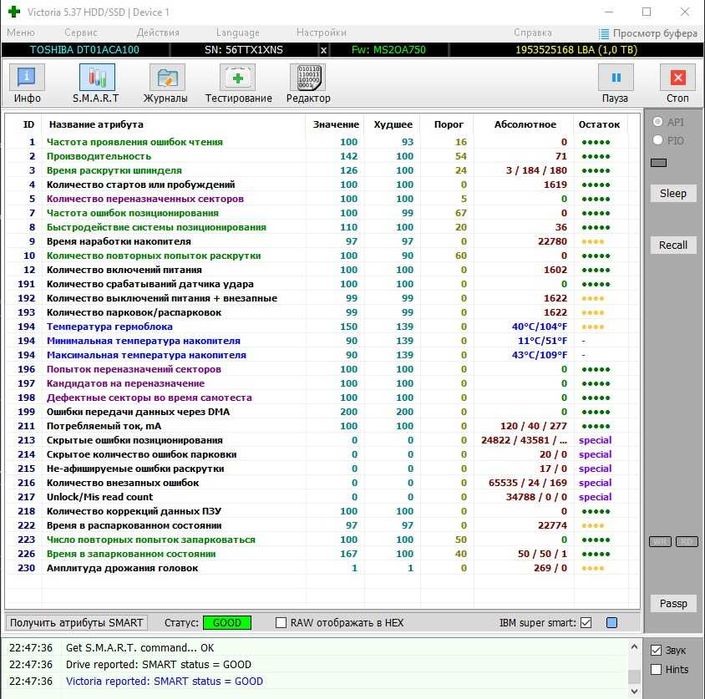Click the 1953525168 LBA capacity field
Viewport: 705px width, 699px height.
pos(576,50)
